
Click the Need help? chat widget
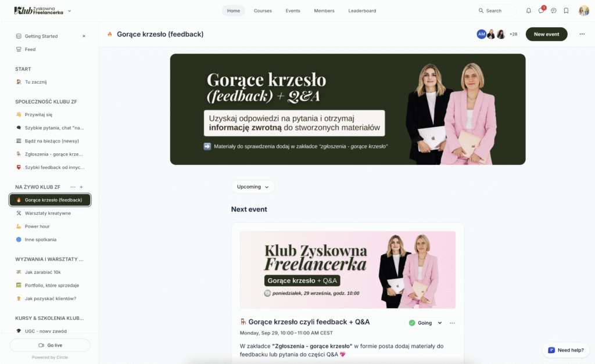click(x=565, y=350)
